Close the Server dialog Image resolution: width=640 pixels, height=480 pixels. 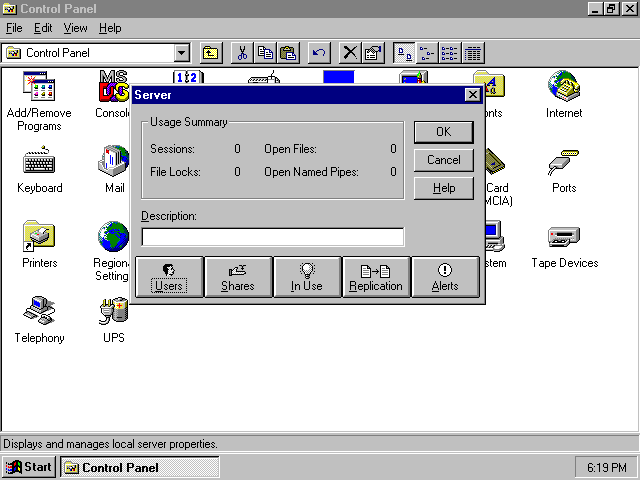pos(473,95)
